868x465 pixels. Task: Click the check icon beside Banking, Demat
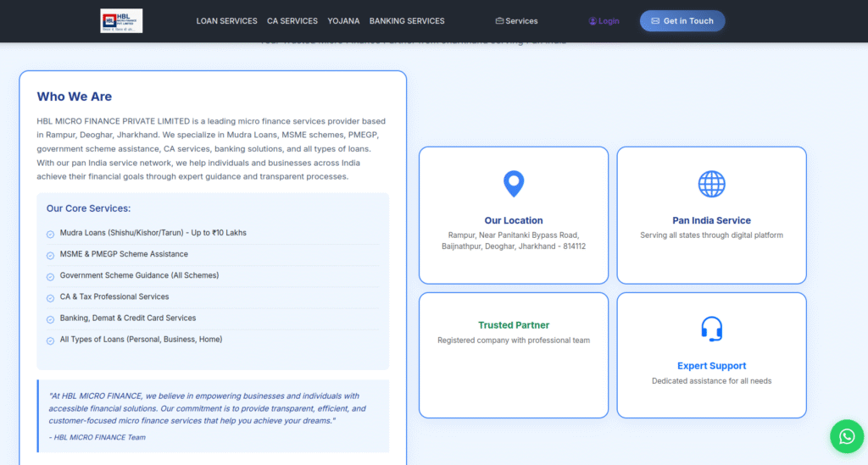coord(50,319)
